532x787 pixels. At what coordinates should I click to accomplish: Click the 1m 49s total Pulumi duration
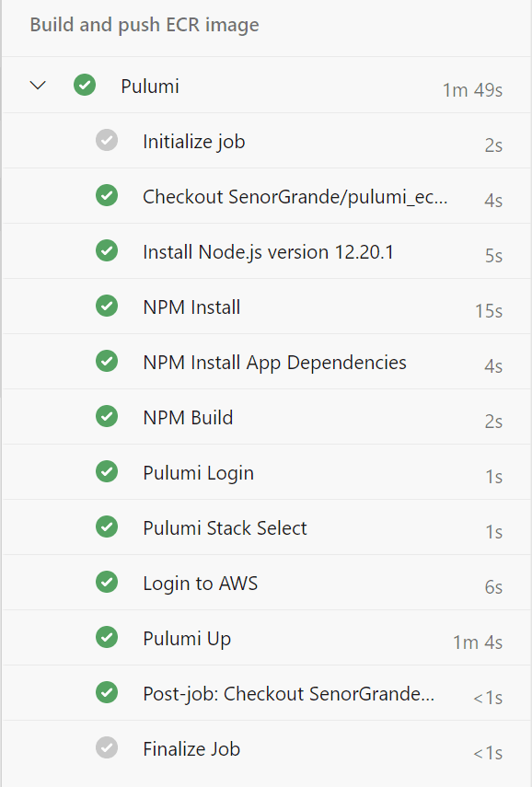(x=472, y=90)
